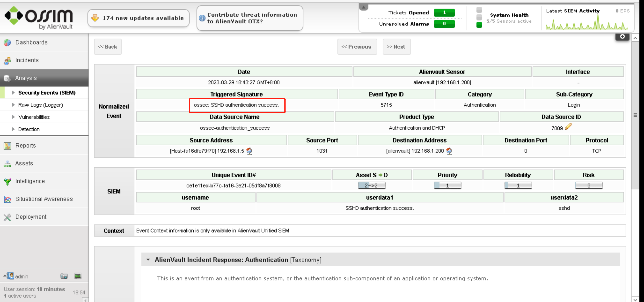Screen dimensions: 644x302
Task: Collapse the sidebar with the bottom arrow
Action: 85,300
